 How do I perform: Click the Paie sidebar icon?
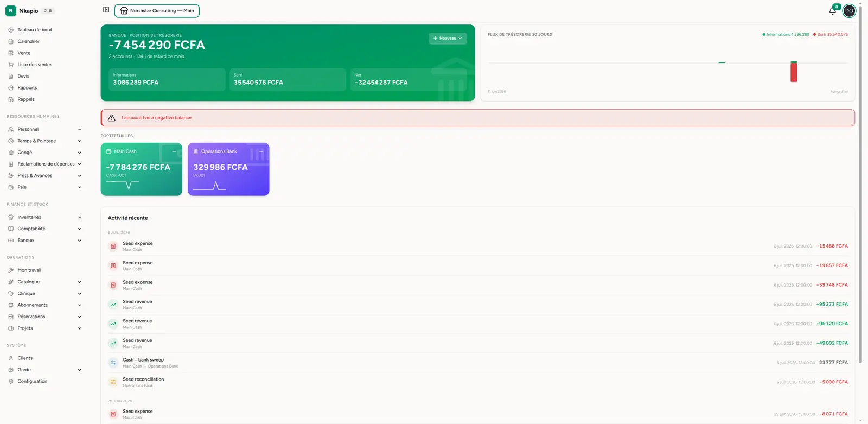(x=11, y=187)
